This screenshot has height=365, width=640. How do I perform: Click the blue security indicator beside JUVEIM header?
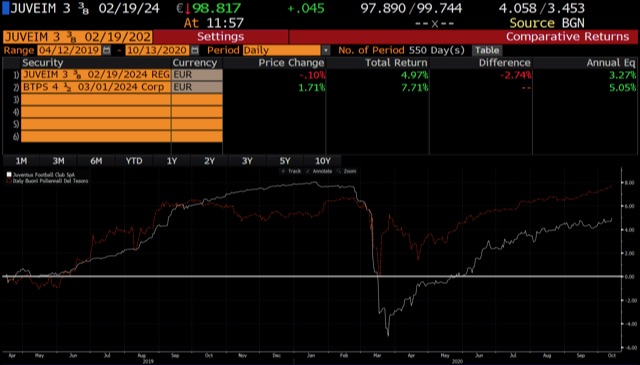5,8
